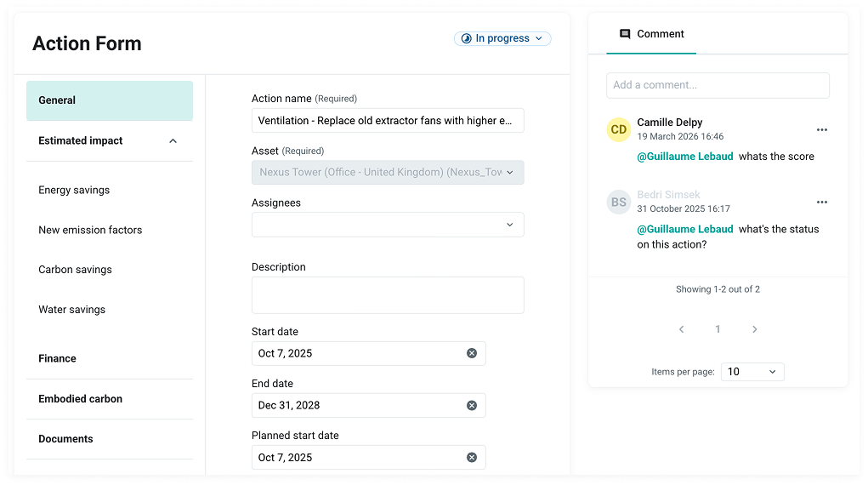Screen dimensions: 868x485
Task: Change the Items per page dropdown
Action: (752, 371)
